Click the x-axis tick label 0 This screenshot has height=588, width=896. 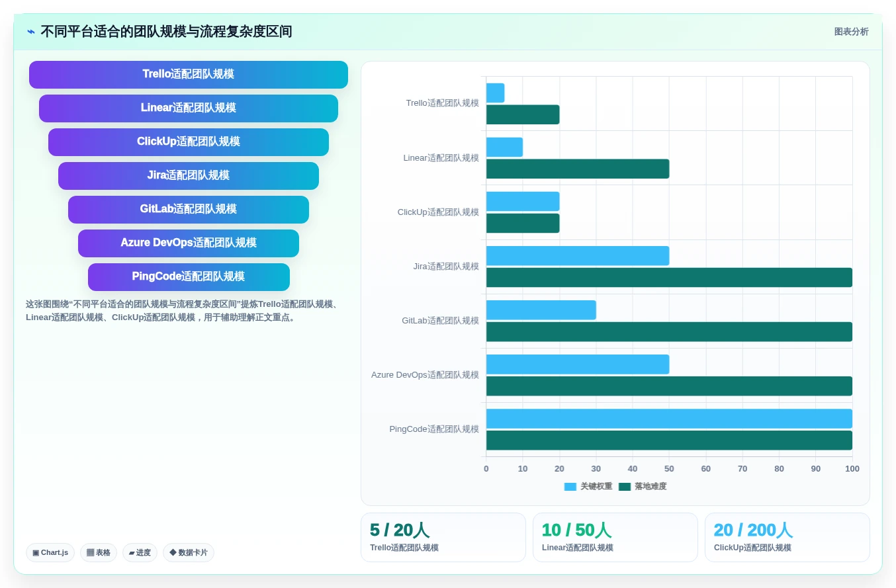(x=486, y=469)
